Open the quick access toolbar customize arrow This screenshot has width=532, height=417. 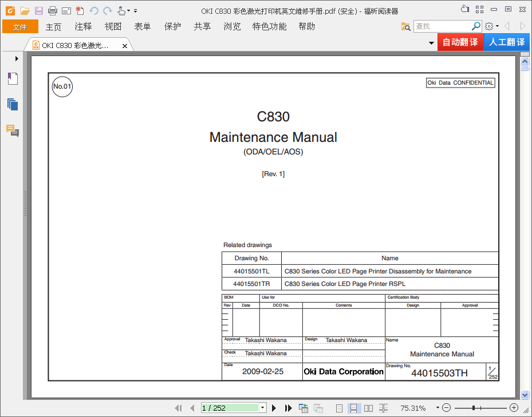[x=135, y=11]
